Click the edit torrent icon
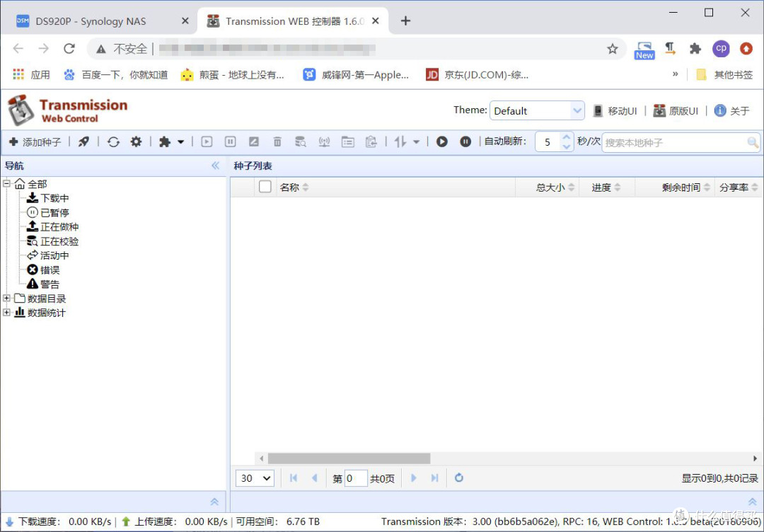 click(253, 141)
